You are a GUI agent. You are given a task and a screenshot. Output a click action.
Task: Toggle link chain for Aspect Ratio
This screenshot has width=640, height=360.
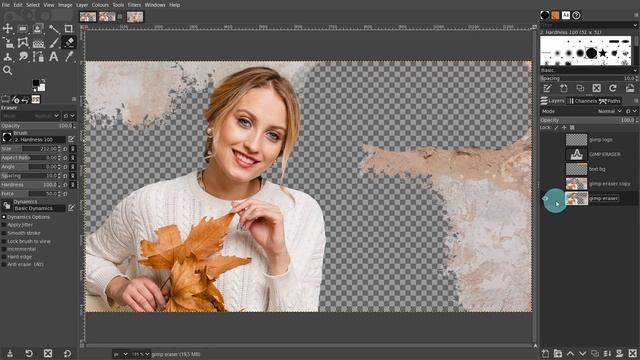coord(73,158)
